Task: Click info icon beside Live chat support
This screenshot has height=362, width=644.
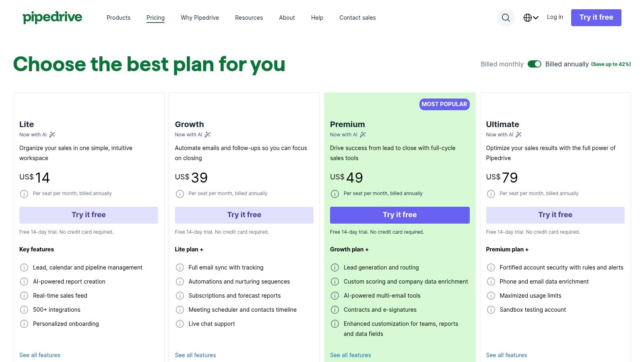Action: pos(180,324)
